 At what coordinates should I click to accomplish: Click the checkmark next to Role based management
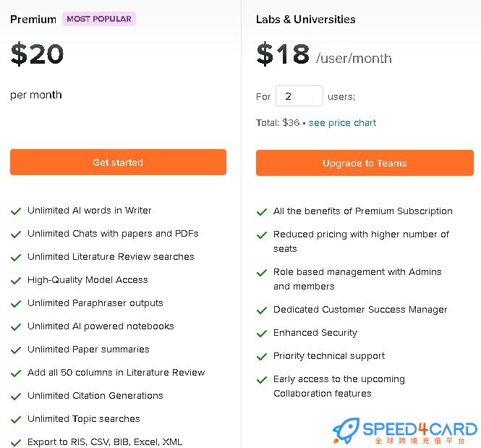pyautogui.click(x=262, y=273)
